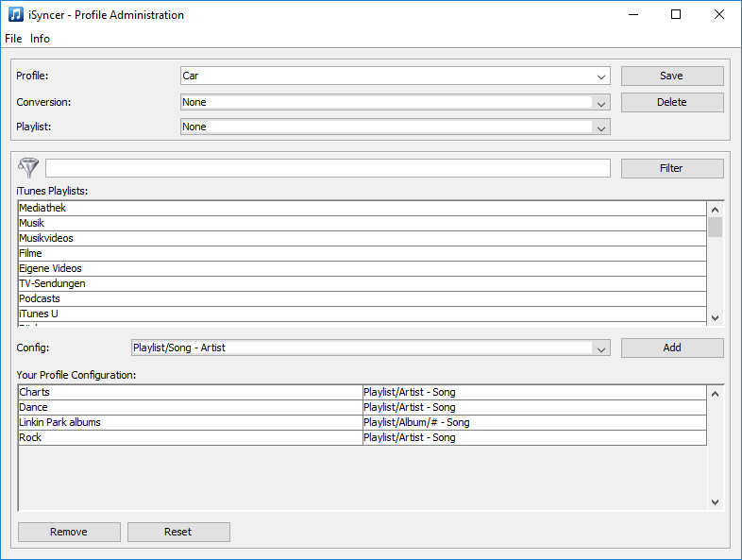Select the Charts profile entry
The image size is (742, 560).
191,393
